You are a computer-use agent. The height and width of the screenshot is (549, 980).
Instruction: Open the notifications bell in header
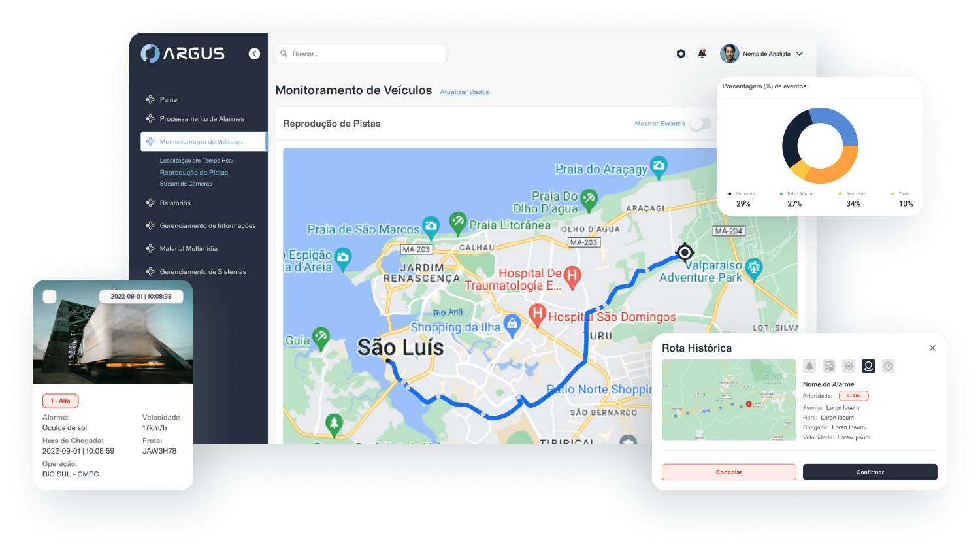702,54
